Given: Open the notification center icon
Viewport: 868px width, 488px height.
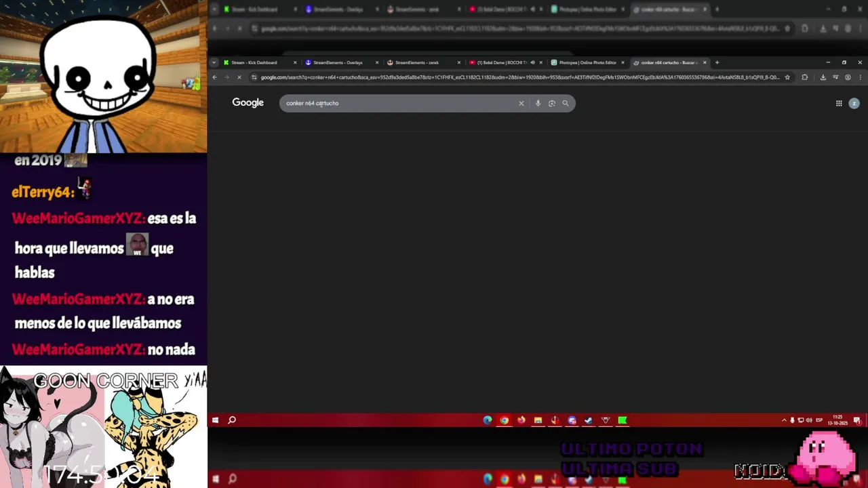Looking at the screenshot, I should 859,420.
